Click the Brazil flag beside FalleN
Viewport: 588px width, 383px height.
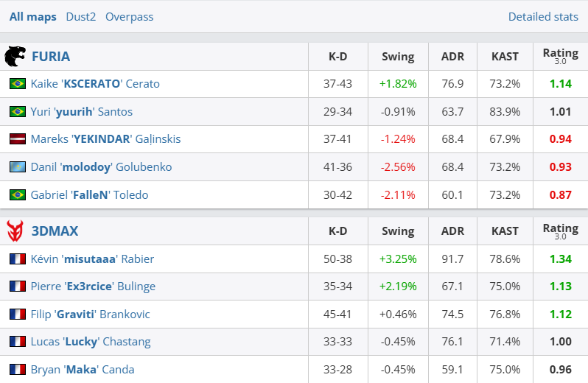pos(18,195)
